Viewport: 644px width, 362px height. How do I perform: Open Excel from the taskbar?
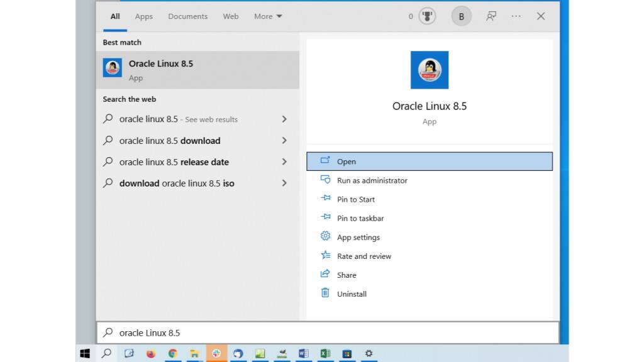point(325,353)
